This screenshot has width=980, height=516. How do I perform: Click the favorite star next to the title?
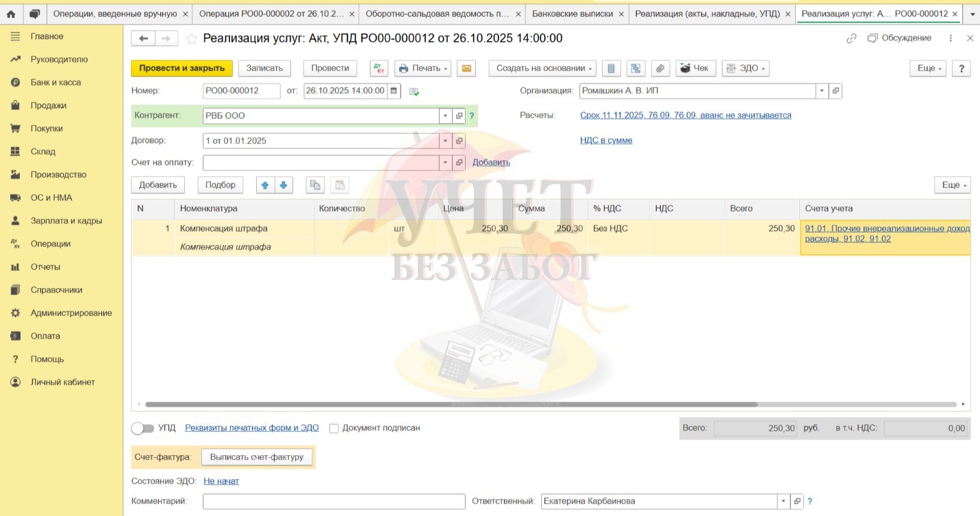click(x=192, y=39)
